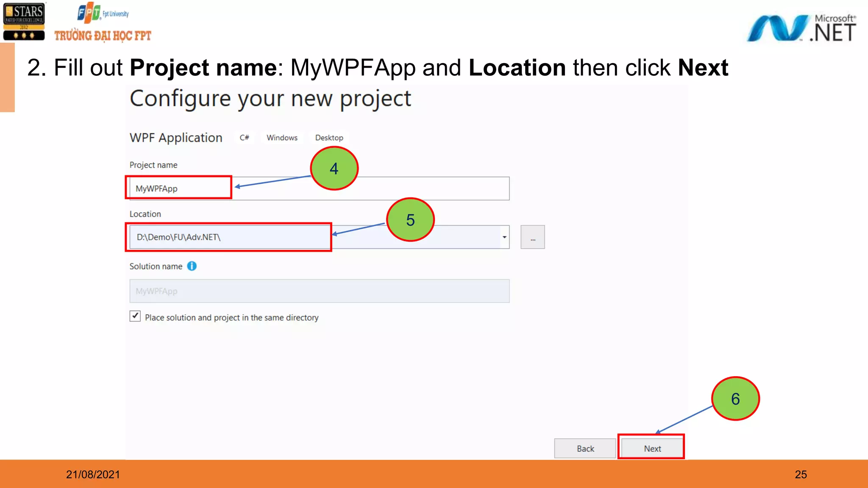868x488 pixels.
Task: Click the browse (...) button for Location
Action: point(533,237)
